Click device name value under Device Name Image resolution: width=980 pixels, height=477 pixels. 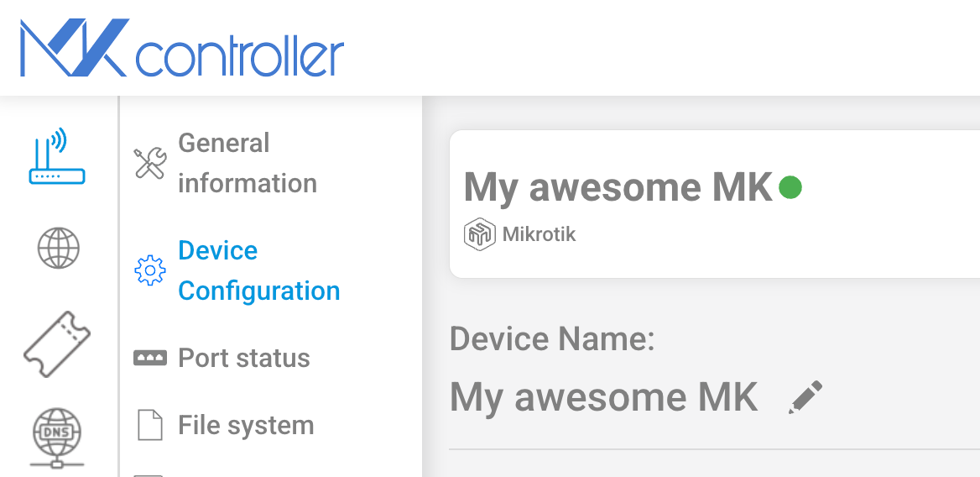[604, 397]
